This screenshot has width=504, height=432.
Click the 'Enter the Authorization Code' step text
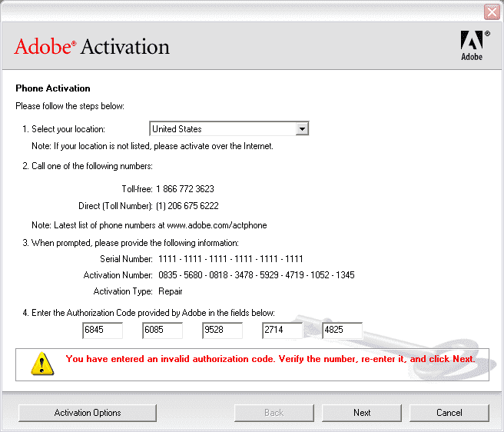pyautogui.click(x=148, y=313)
